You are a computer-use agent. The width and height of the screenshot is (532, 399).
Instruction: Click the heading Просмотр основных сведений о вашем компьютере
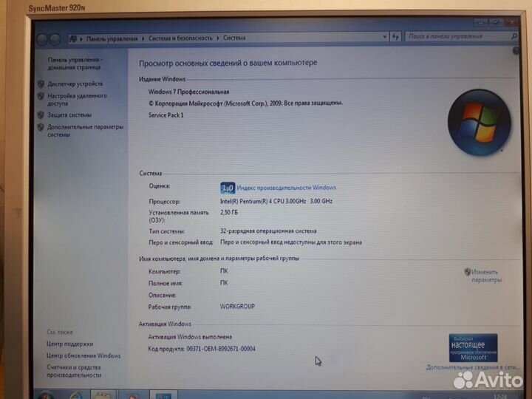pyautogui.click(x=228, y=63)
